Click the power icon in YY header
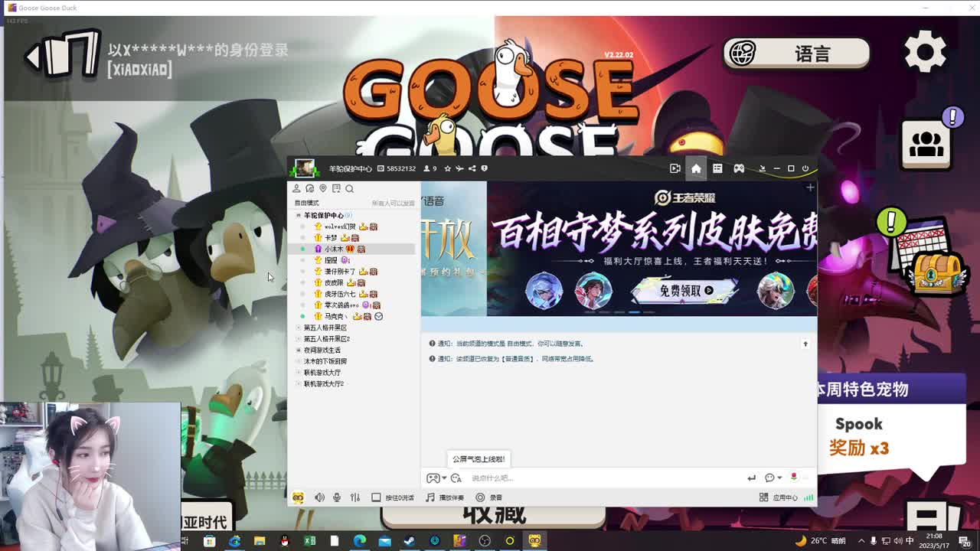This screenshot has width=980, height=551. [x=805, y=168]
